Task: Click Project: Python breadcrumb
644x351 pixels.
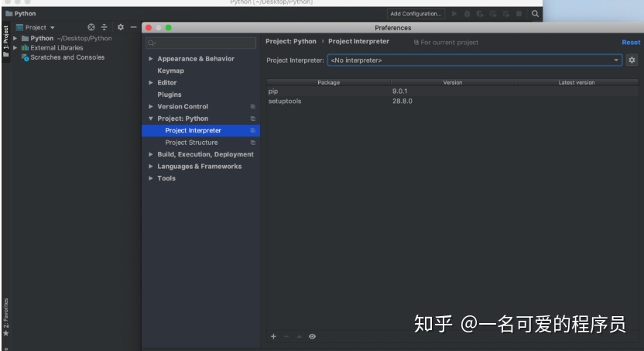Action: click(291, 41)
